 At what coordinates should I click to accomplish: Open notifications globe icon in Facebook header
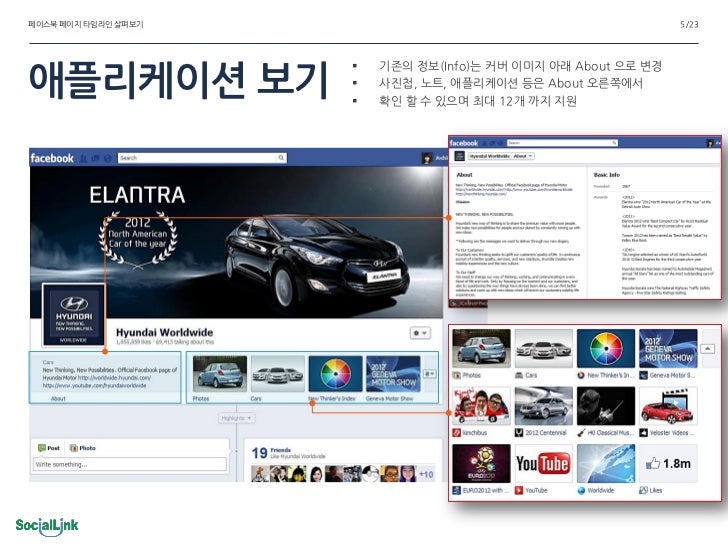click(107, 158)
